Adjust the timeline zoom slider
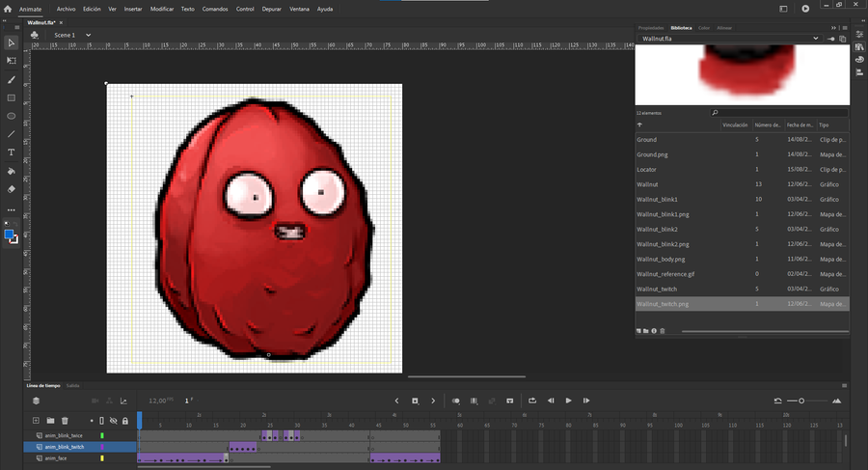Image resolution: width=868 pixels, height=470 pixels. pyautogui.click(x=801, y=401)
